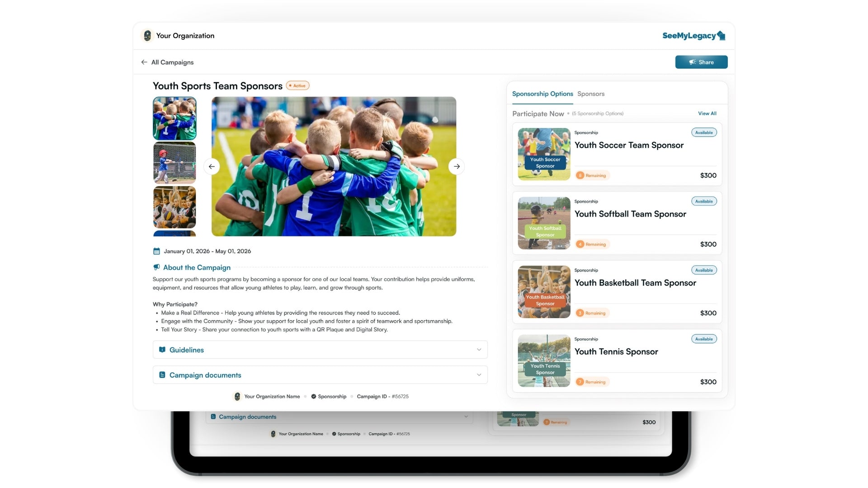Click the Participate Now heading
The image size is (868, 488).
point(538,114)
